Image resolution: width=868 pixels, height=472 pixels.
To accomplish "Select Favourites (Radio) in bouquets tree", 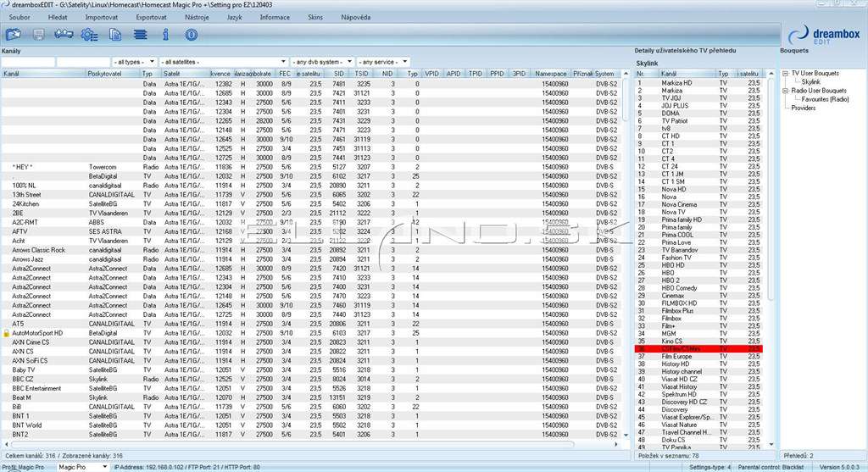I will point(825,99).
